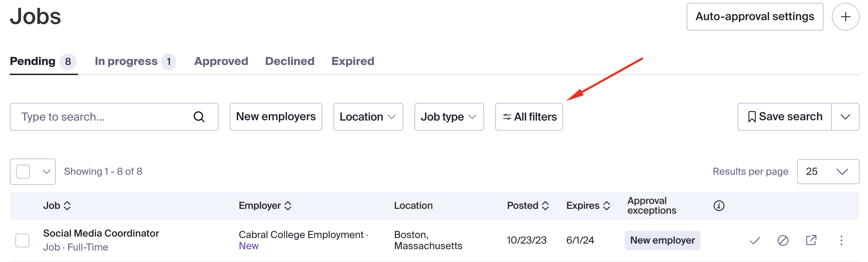This screenshot has height=262, width=868.
Task: Open the Job type dropdown
Action: (449, 117)
